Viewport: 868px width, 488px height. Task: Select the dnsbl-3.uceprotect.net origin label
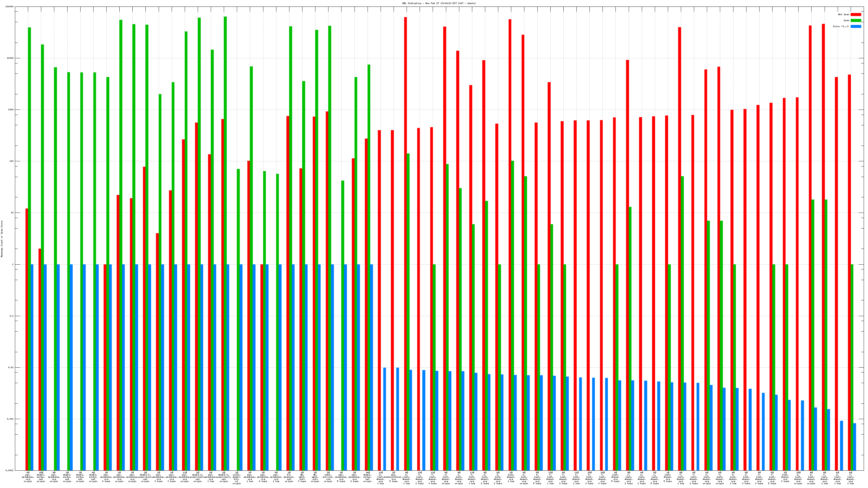click(x=146, y=477)
